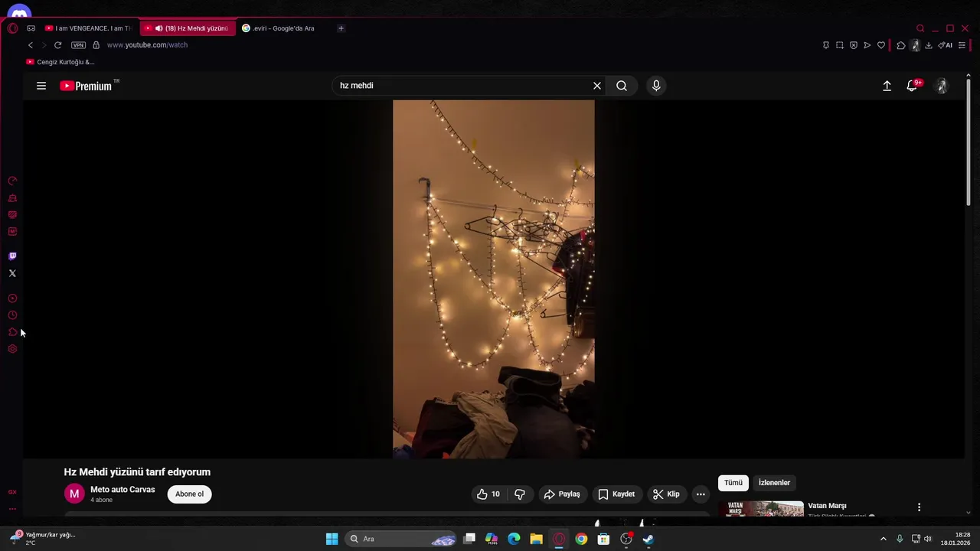Image resolution: width=980 pixels, height=551 pixels.
Task: Open Twitch in the sidebar
Action: point(12,256)
